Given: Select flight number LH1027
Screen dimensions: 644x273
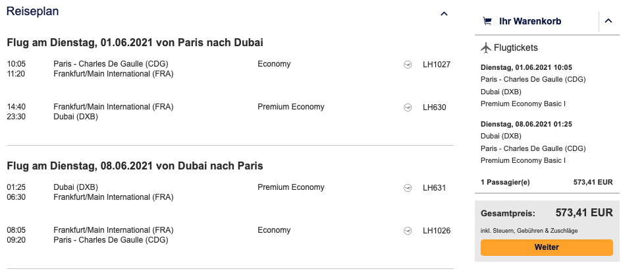Looking at the screenshot, I should coord(436,65).
